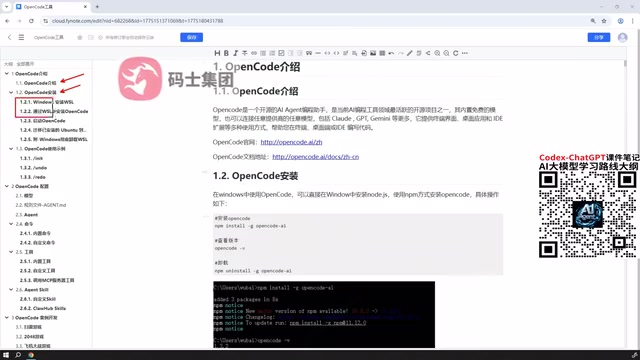Image resolution: width=640 pixels, height=360 pixels.
Task: Open the Windows Start menu
Action: (x=6, y=355)
